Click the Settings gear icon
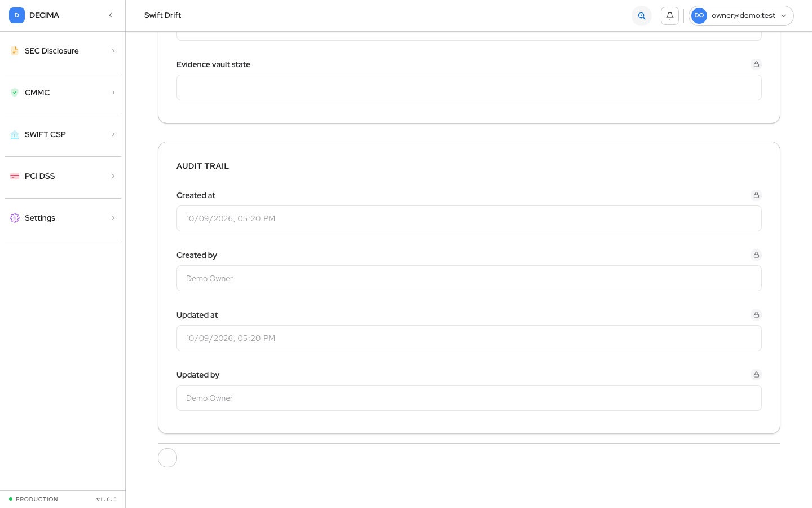812x508 pixels. tap(15, 218)
